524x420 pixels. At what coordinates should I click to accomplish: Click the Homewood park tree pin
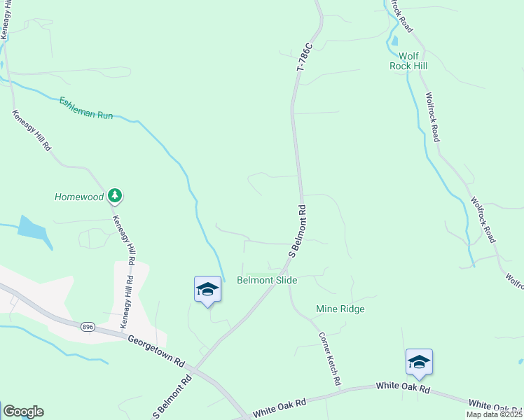115,195
